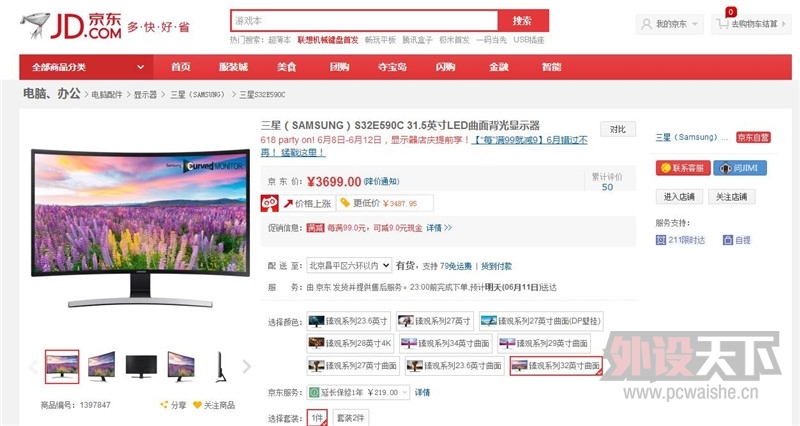The width and height of the screenshot is (800, 426).
Task: Select 1件 package option
Action: pos(317,417)
